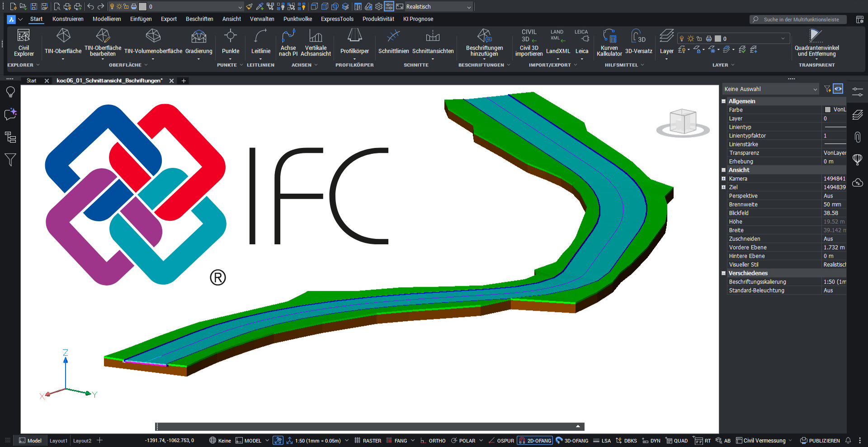Click the Multifunktionsleiste search field
868x447 pixels.
(798, 19)
